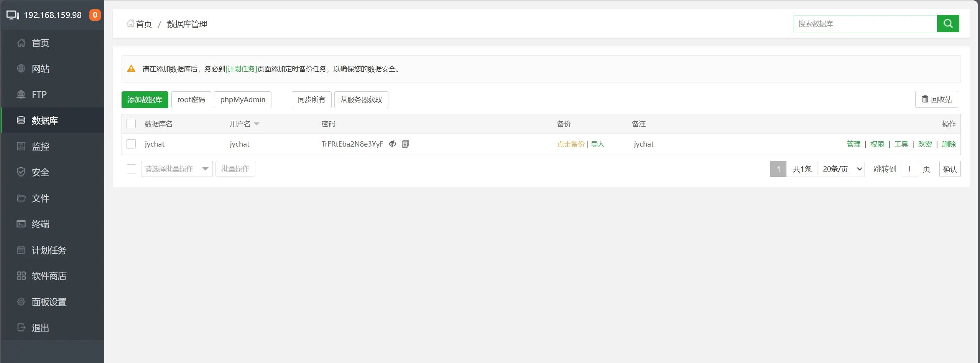
Task: Toggle password visibility eye icon for jychat
Action: 392,144
